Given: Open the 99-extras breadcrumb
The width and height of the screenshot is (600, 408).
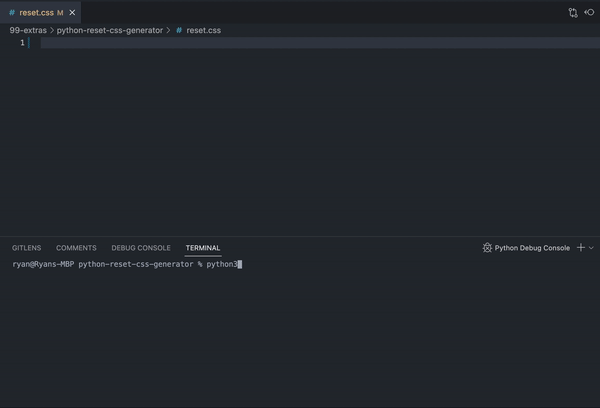Looking at the screenshot, I should point(28,30).
